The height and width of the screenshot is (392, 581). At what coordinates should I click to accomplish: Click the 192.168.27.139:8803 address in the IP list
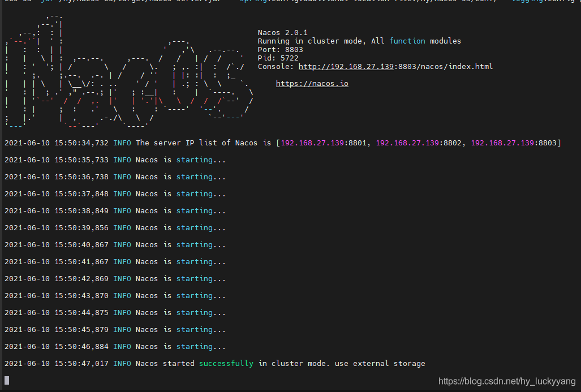[514, 143]
